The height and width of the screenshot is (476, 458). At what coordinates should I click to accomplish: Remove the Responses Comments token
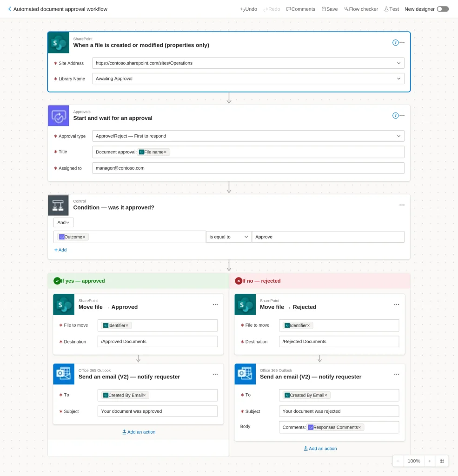[x=359, y=428]
